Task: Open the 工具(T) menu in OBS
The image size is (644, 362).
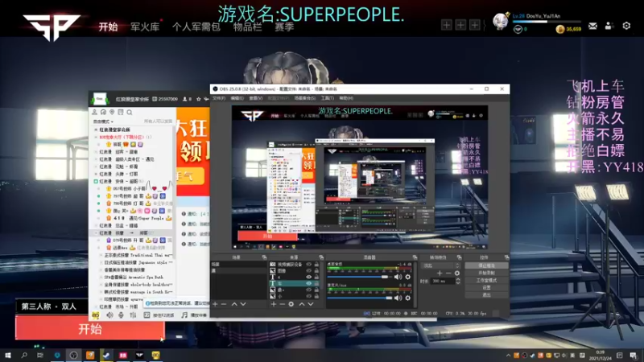Action: coord(328,98)
